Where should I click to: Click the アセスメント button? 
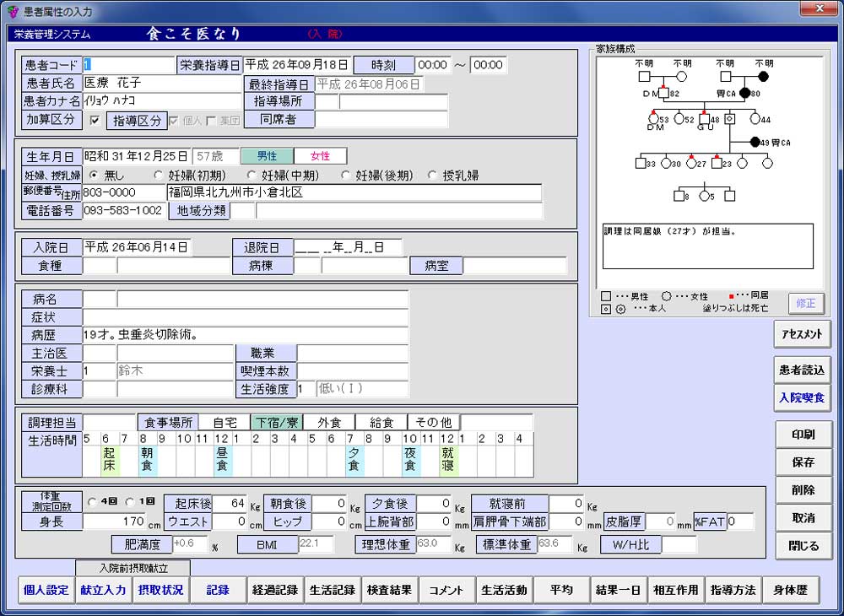tap(802, 334)
